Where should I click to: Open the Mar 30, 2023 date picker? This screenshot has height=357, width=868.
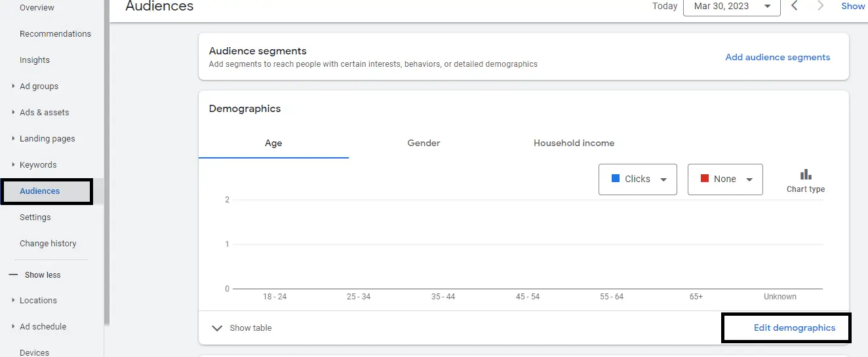coord(732,7)
